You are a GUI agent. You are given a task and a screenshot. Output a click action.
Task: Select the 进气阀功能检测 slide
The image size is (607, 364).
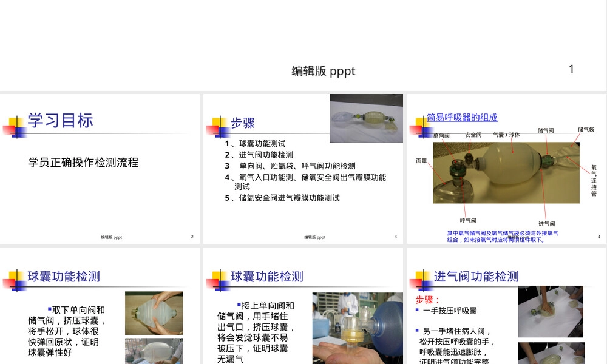pos(506,306)
